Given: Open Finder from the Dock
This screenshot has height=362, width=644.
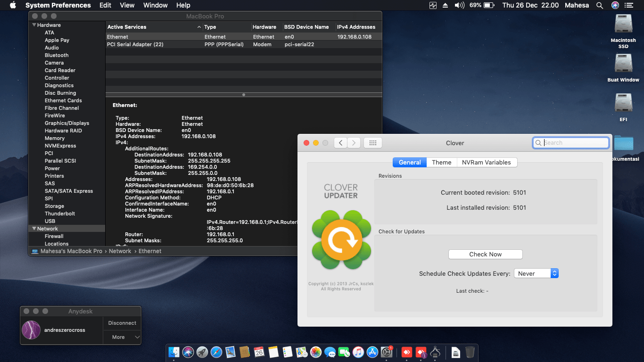Looking at the screenshot, I should tap(174, 352).
